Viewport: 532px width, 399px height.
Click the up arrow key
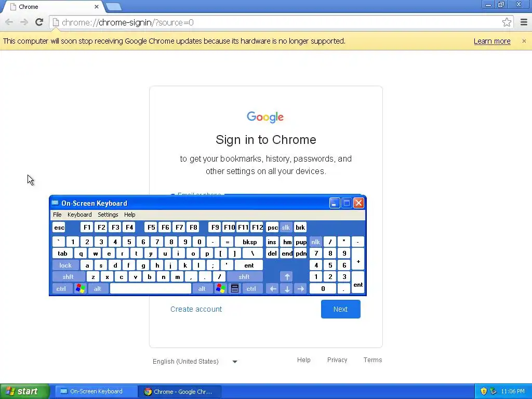click(x=287, y=277)
